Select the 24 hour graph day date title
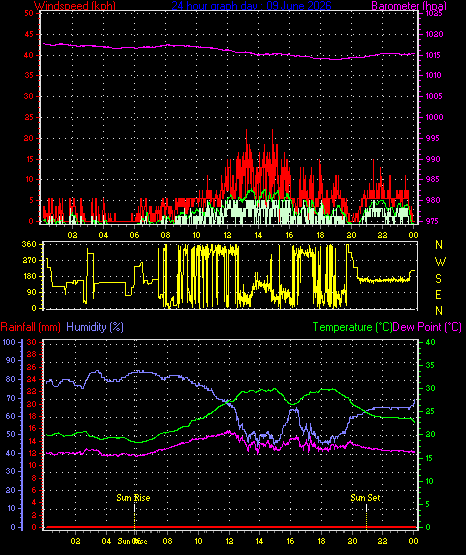 click(251, 6)
